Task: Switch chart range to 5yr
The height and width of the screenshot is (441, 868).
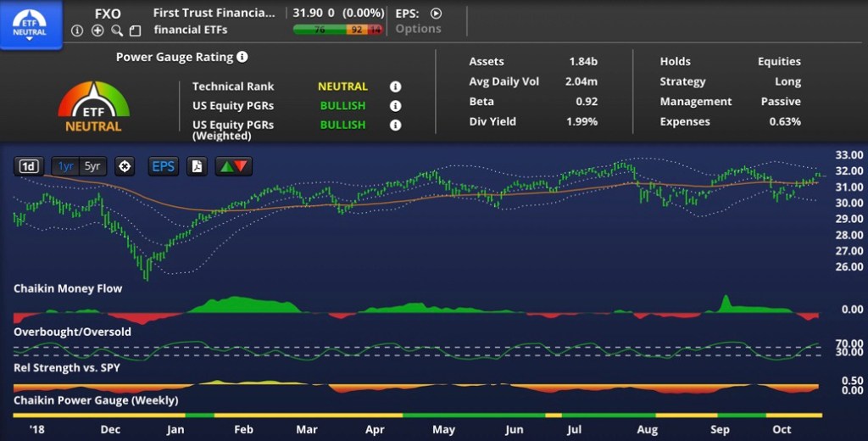Action: click(92, 166)
